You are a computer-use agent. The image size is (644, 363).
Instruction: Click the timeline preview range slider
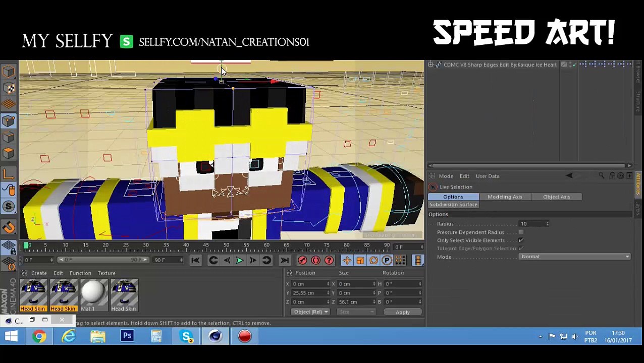(103, 260)
